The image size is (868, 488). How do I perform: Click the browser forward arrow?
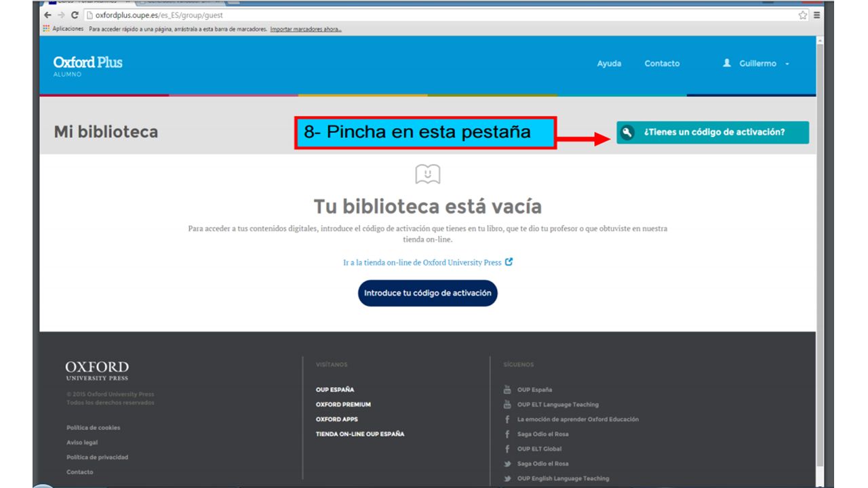[x=60, y=15]
